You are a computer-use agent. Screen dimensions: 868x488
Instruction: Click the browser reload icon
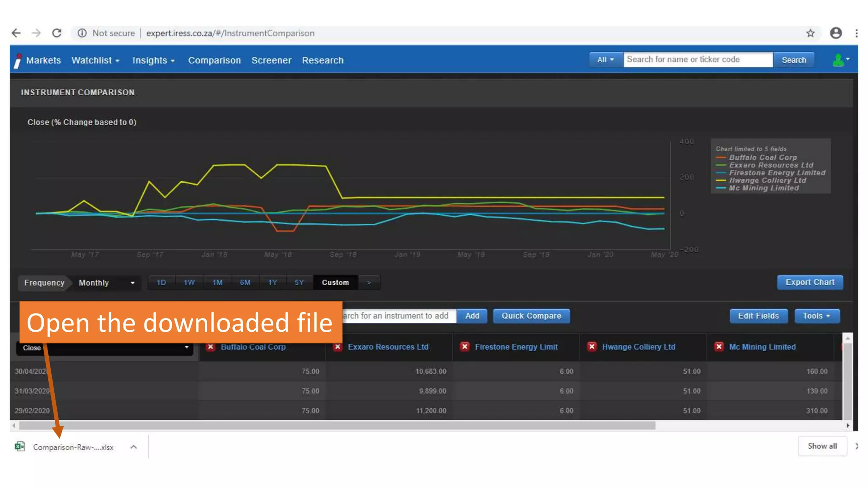(x=57, y=33)
